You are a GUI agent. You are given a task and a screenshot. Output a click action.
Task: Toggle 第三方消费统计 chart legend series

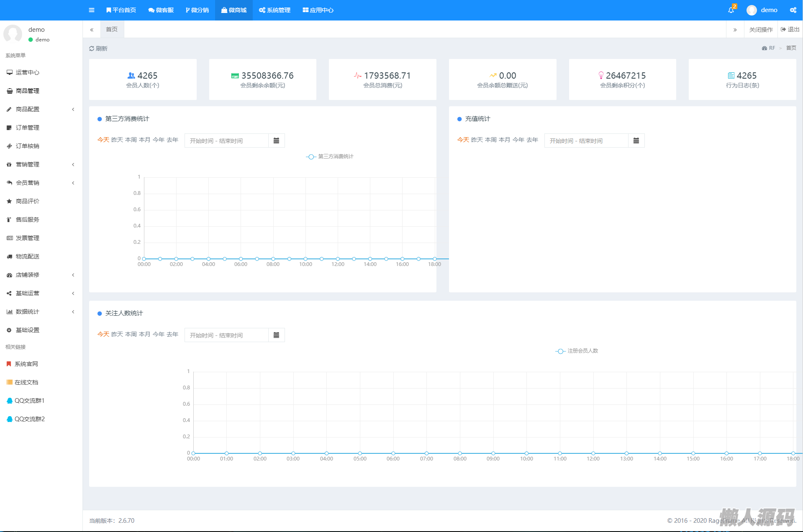point(330,156)
